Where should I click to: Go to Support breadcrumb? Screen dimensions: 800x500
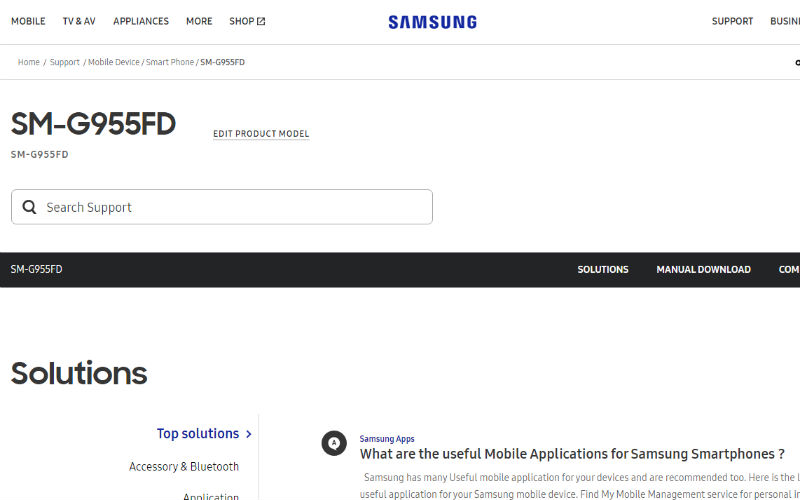pyautogui.click(x=64, y=62)
